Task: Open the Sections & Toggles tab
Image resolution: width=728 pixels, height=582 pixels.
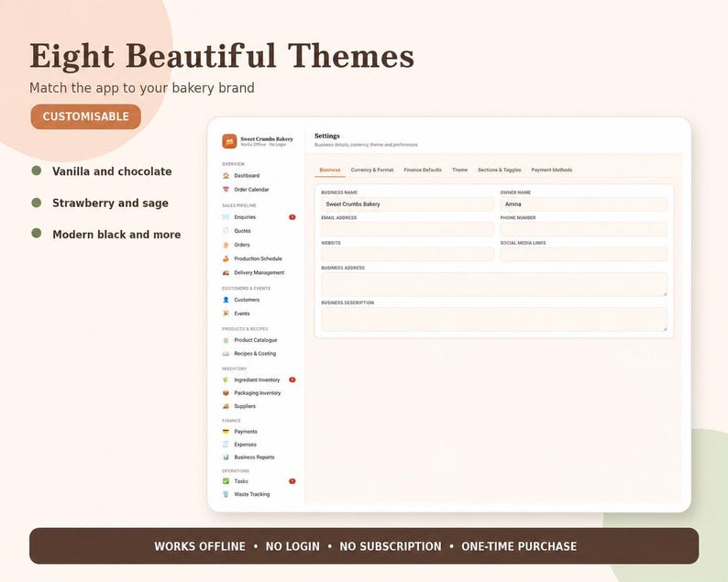Action: [x=499, y=170]
